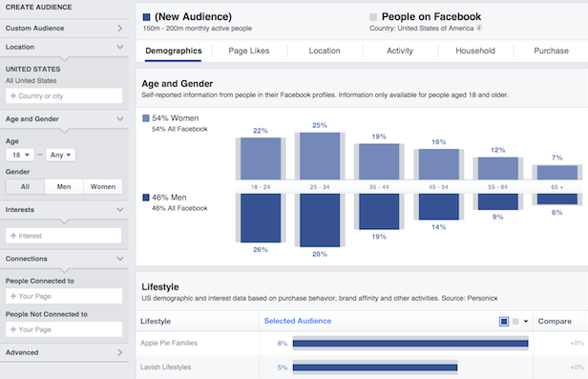The image size is (588, 379).
Task: Switch to the Household tab
Action: (475, 51)
